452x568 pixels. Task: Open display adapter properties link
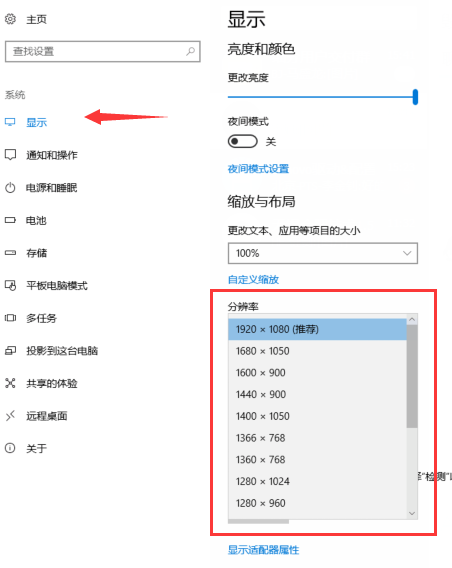tap(263, 550)
